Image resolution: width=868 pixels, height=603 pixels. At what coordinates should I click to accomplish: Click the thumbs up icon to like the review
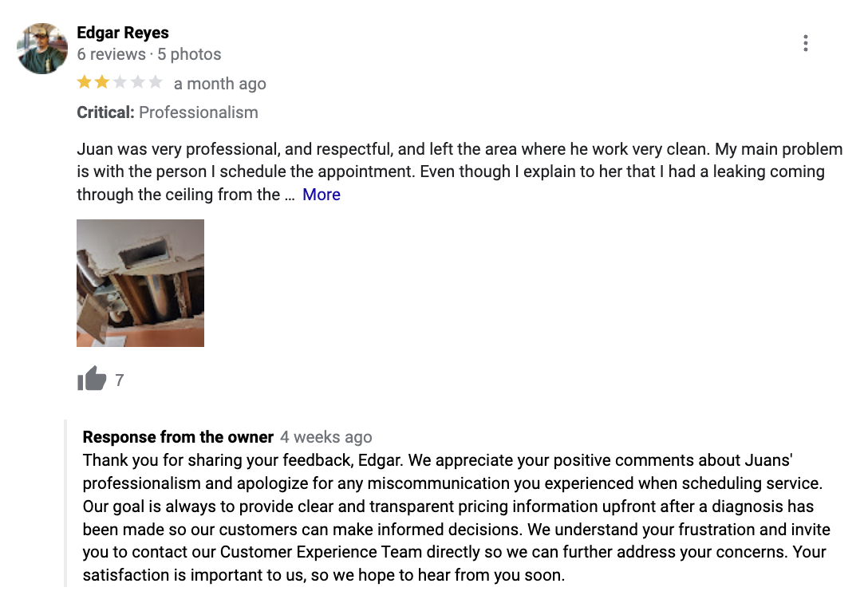click(x=90, y=379)
